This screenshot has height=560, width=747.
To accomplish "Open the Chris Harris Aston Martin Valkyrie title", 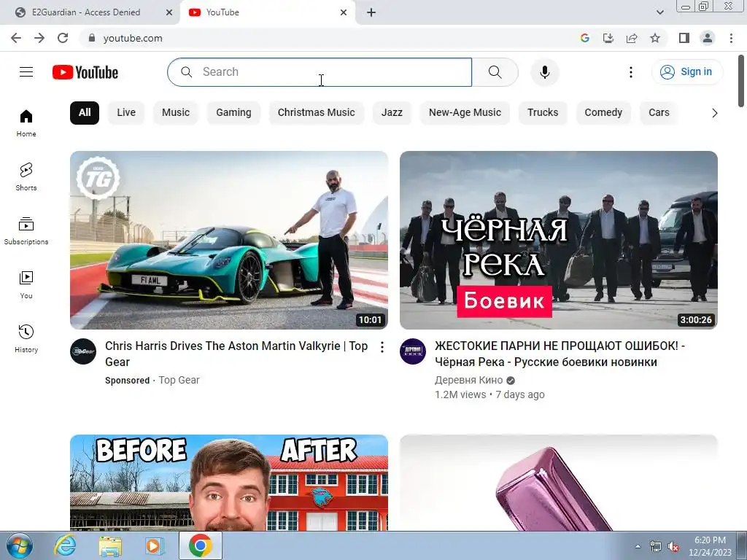I will point(236,354).
